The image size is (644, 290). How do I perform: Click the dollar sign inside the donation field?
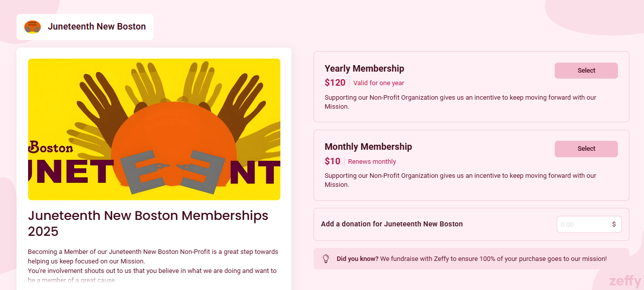pyautogui.click(x=614, y=224)
